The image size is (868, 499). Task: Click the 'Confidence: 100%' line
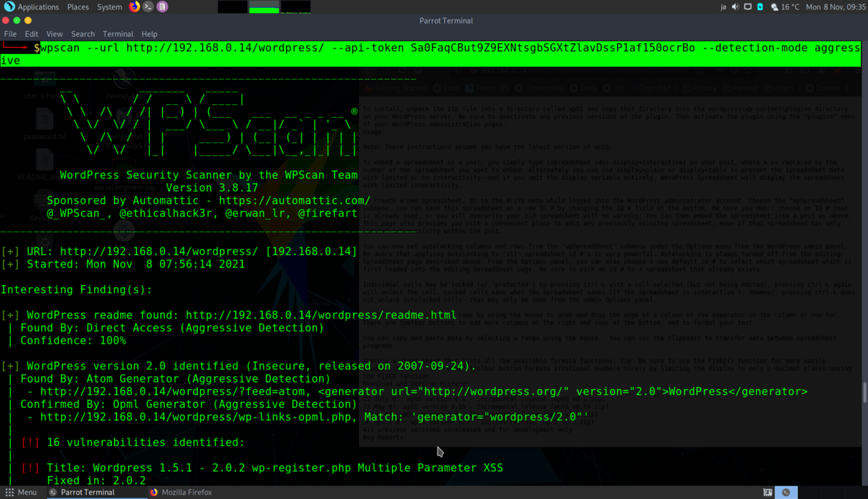click(73, 341)
